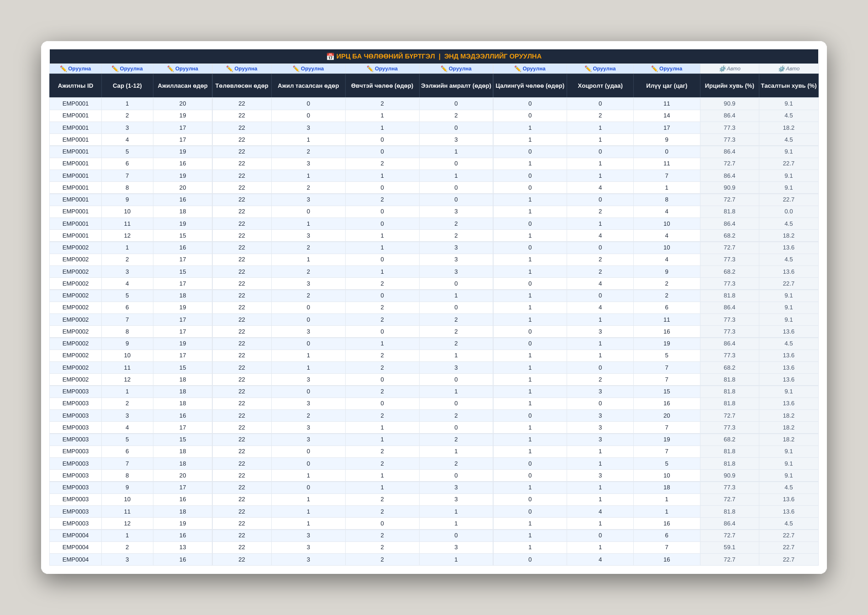Select the Ажил тасалсан өдөр column header
Viewport: 868px width, 615px height.
coord(308,85)
